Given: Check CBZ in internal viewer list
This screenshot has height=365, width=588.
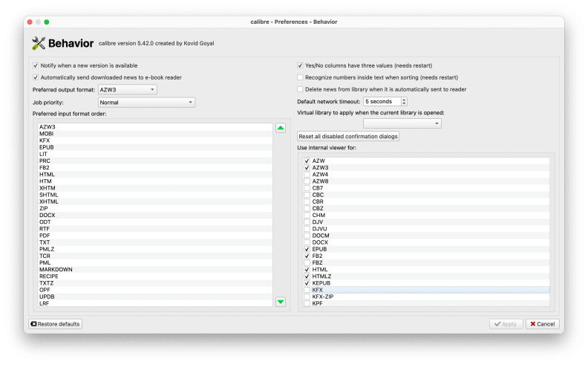Looking at the screenshot, I should [x=307, y=208].
